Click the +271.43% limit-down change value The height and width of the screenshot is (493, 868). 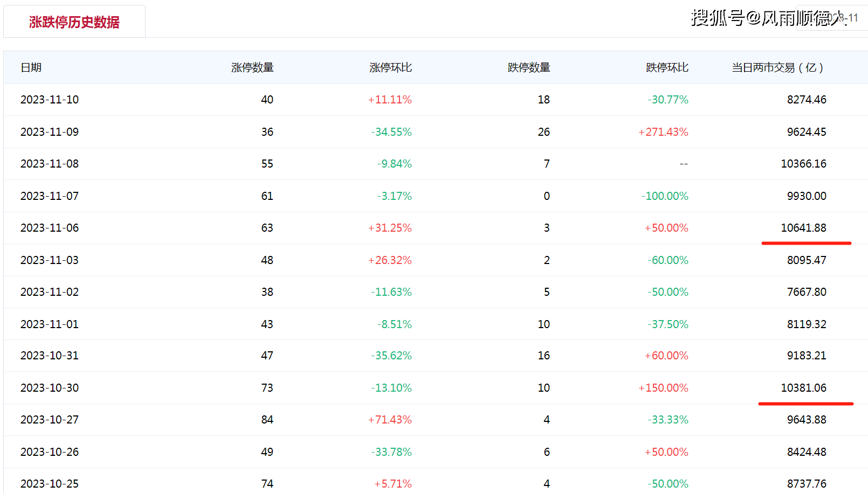click(663, 132)
